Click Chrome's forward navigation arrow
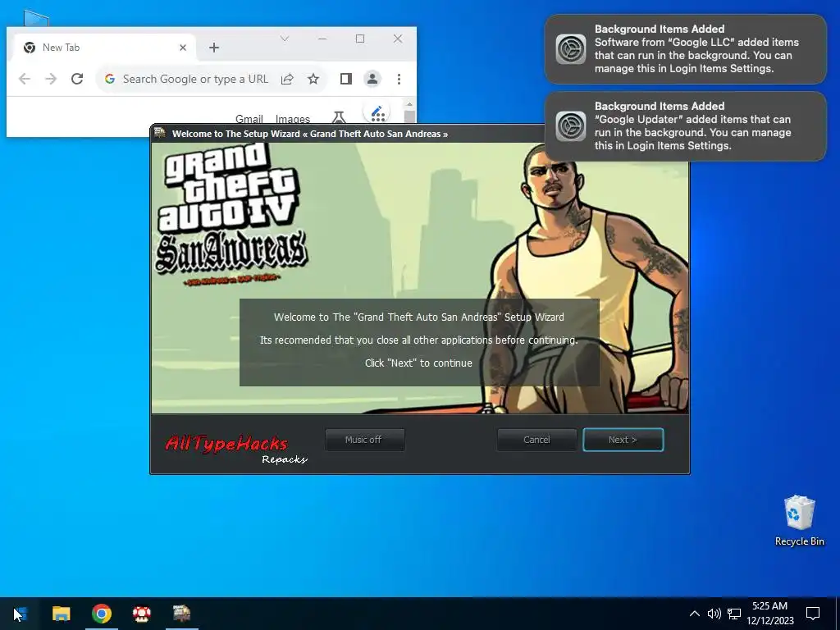Image resolution: width=840 pixels, height=630 pixels. (51, 79)
